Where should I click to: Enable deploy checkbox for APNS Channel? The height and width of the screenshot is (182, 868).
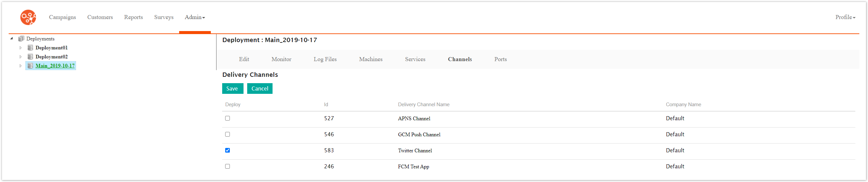[228, 118]
